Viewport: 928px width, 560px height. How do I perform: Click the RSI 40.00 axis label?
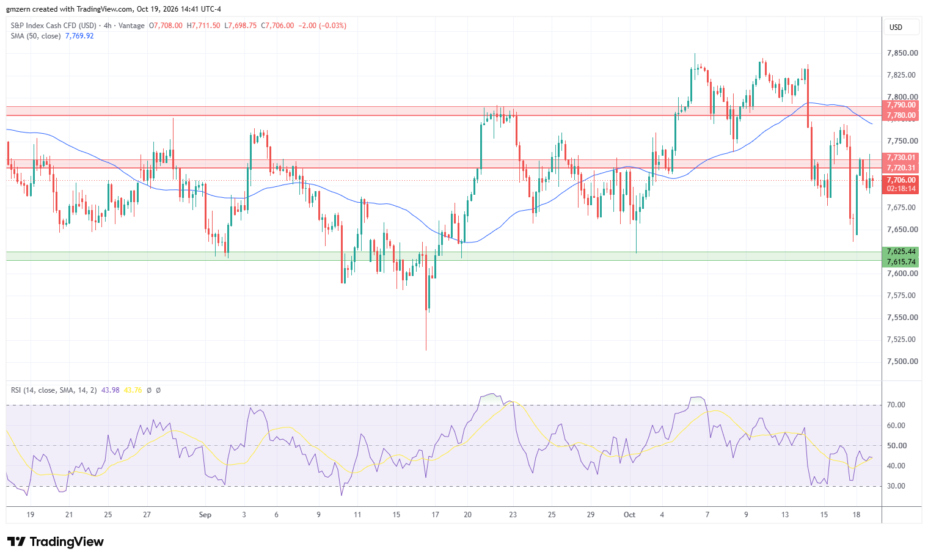coord(896,466)
